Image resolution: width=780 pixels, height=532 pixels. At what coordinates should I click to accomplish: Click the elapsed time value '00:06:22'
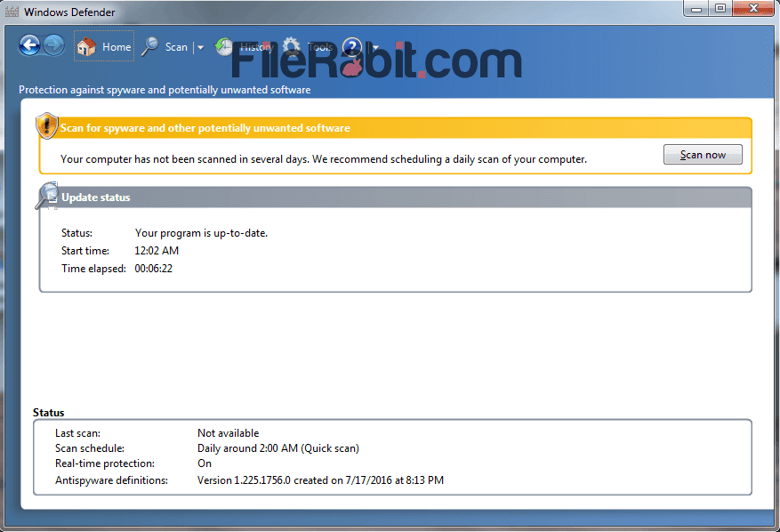click(153, 269)
